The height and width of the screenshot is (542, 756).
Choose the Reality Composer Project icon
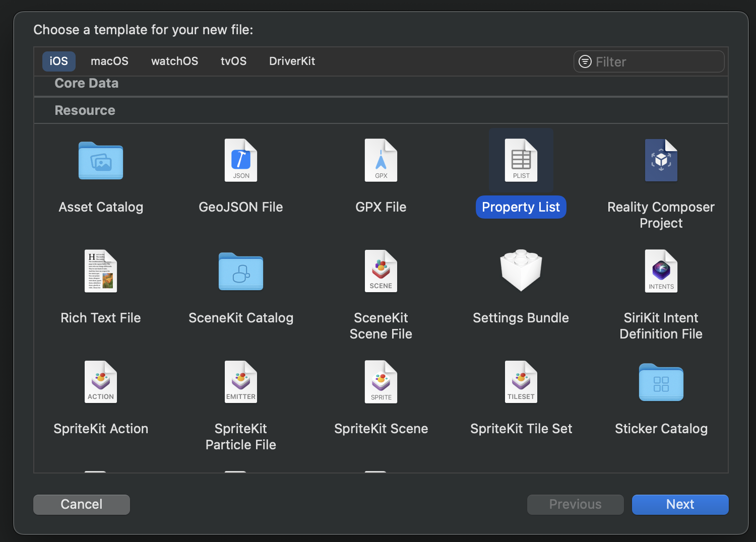tap(661, 160)
